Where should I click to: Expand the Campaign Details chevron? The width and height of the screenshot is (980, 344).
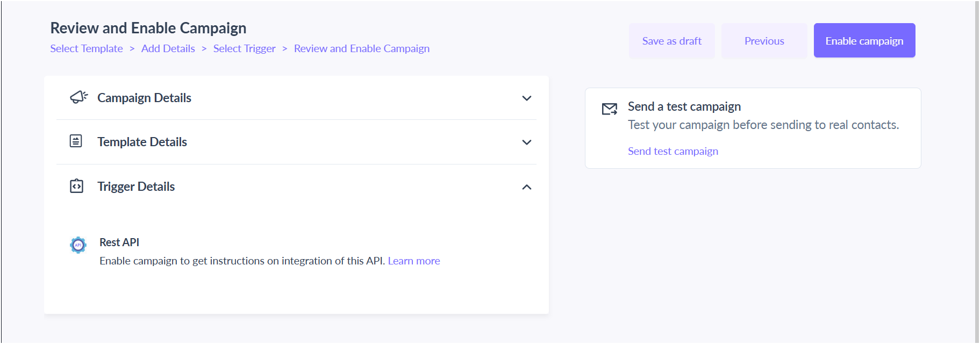527,98
